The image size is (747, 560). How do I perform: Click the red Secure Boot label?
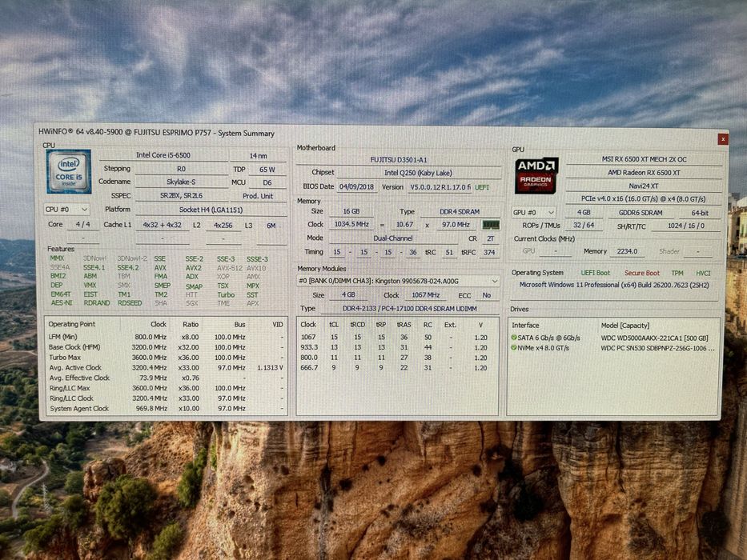(x=641, y=273)
